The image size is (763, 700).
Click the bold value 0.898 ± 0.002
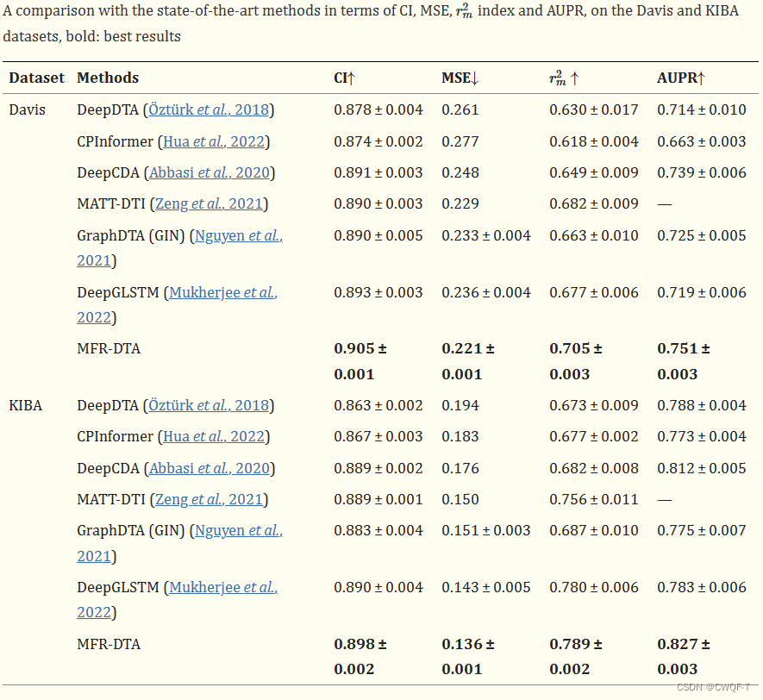coord(360,657)
